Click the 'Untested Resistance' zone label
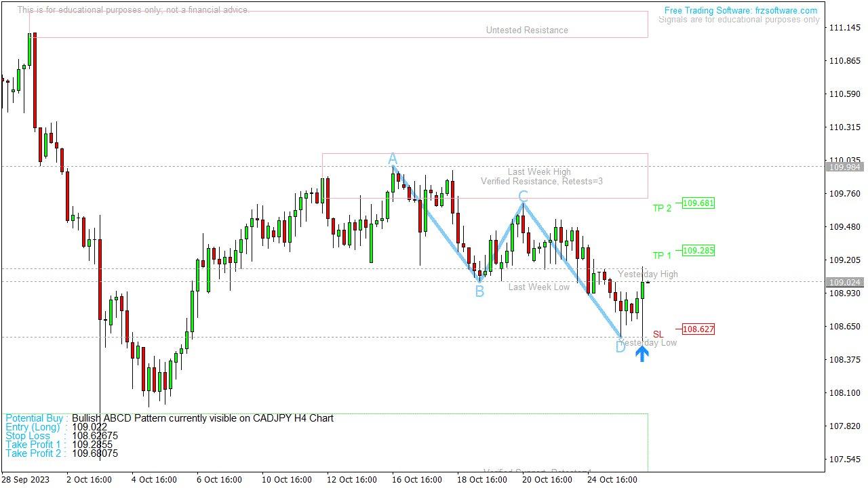The image size is (868, 488). tap(527, 30)
